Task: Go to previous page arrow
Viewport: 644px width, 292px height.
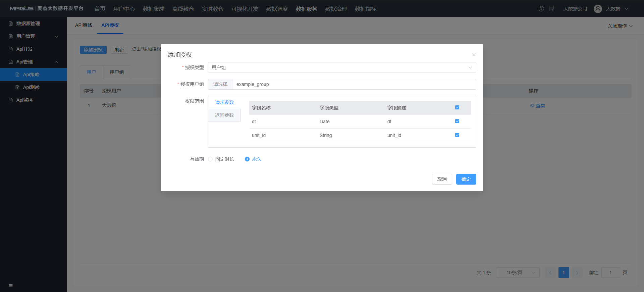Action: pyautogui.click(x=550, y=273)
